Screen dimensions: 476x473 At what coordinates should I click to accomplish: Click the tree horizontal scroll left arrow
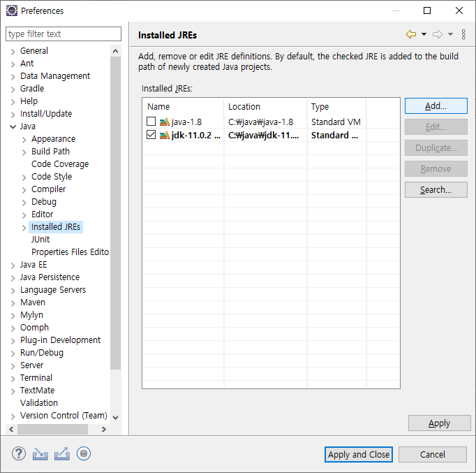point(11,429)
